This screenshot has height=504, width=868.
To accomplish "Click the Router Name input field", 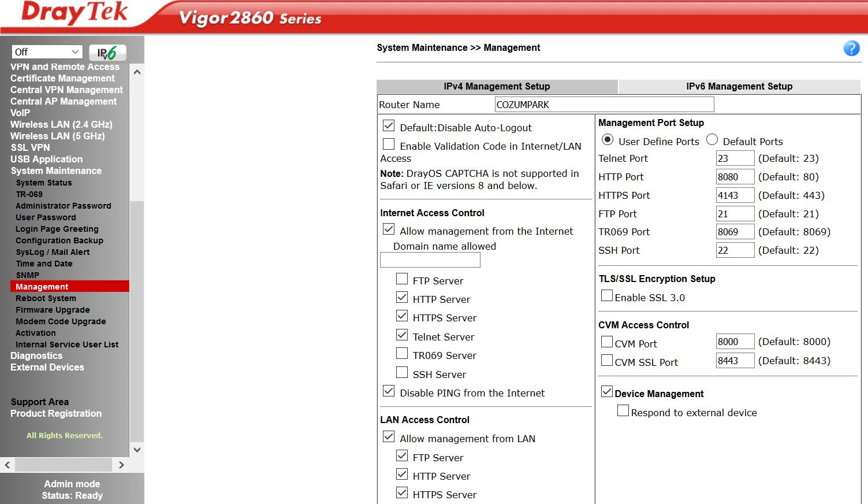I will (x=604, y=105).
